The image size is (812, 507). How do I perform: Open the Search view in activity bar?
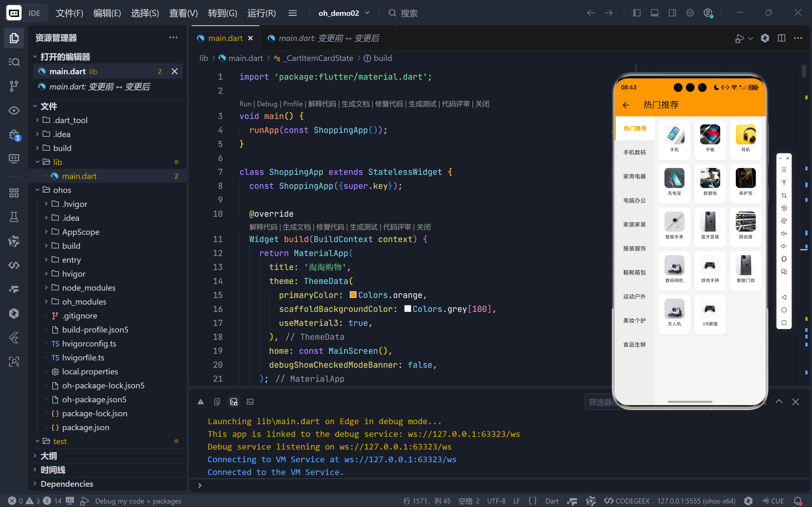pos(14,62)
